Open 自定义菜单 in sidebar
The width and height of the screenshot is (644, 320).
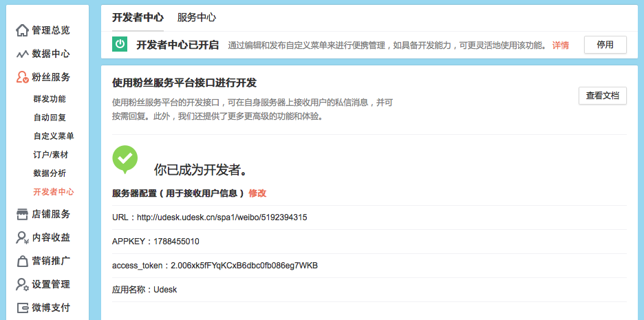pos(54,136)
